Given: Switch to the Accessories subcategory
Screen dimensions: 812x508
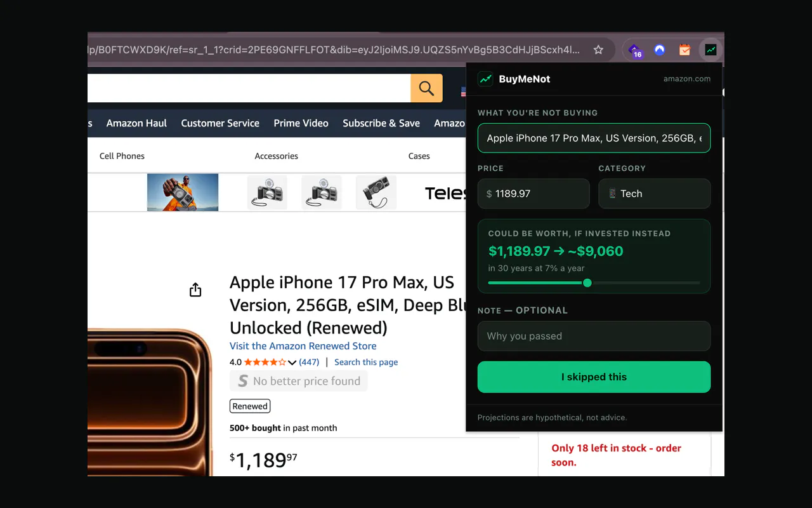Looking at the screenshot, I should (x=276, y=156).
